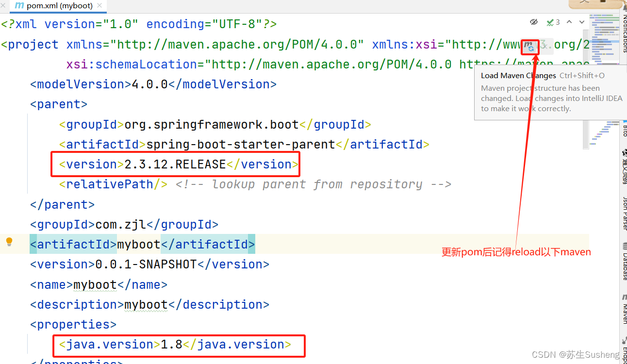Click the xmlns:xsi attribute name
Viewport: 627px width, 364px height.
pos(405,45)
